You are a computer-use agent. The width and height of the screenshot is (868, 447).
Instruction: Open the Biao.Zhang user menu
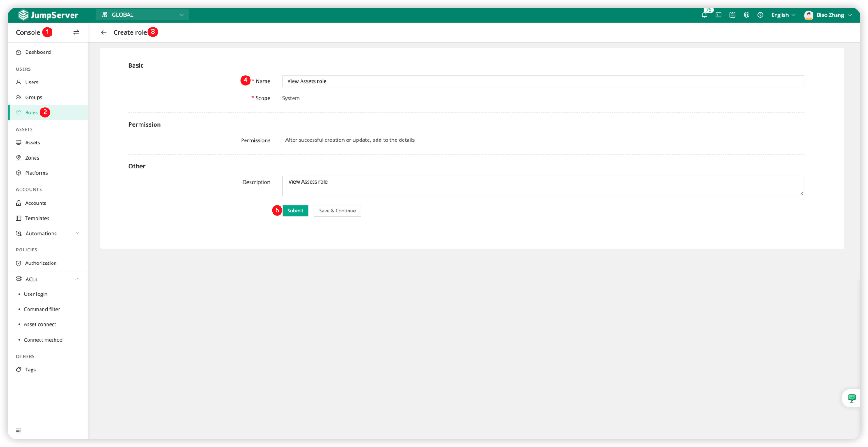pyautogui.click(x=828, y=15)
